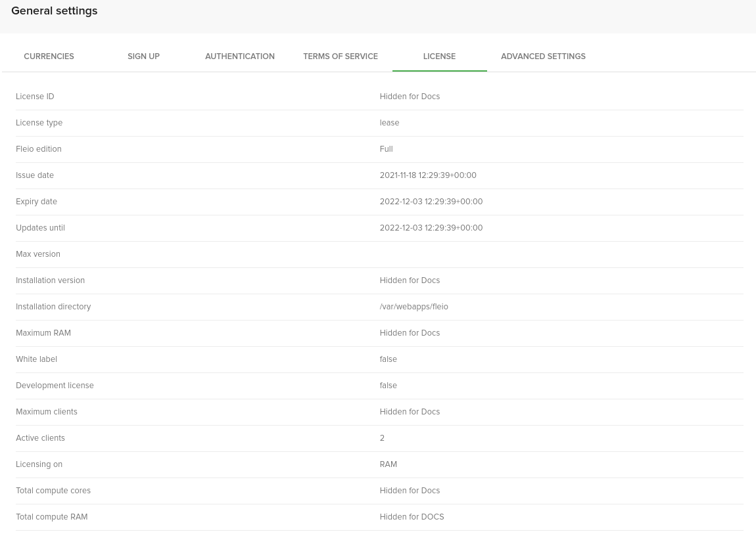Select the Authentication tab
This screenshot has height=557, width=756.
[x=239, y=56]
